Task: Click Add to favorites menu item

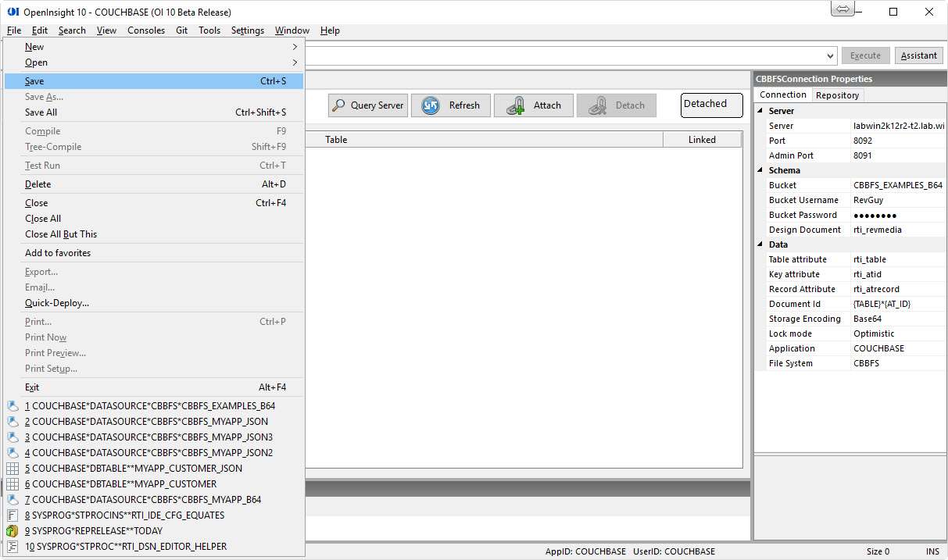Action: (x=153, y=253)
